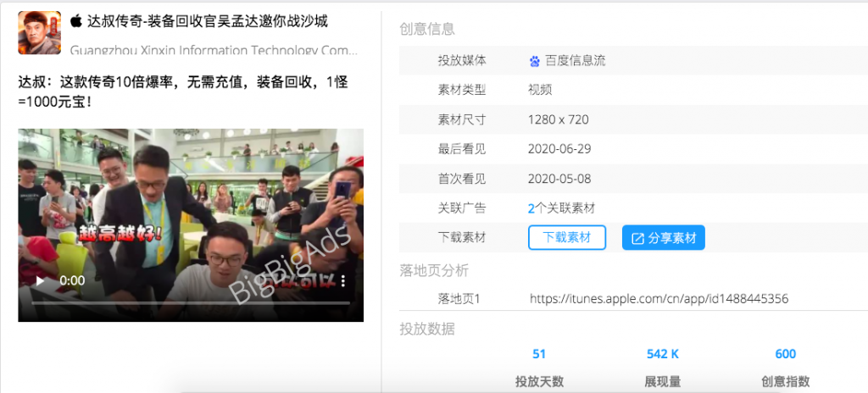Viewport: 868px width, 393px height.
Task: Open the 2个关联素材 link
Action: pos(561,208)
